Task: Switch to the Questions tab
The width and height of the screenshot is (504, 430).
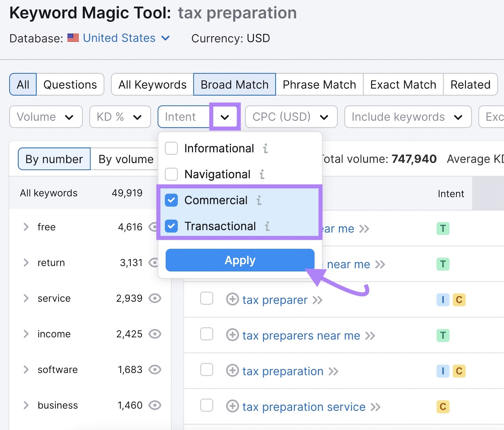Action: click(70, 84)
